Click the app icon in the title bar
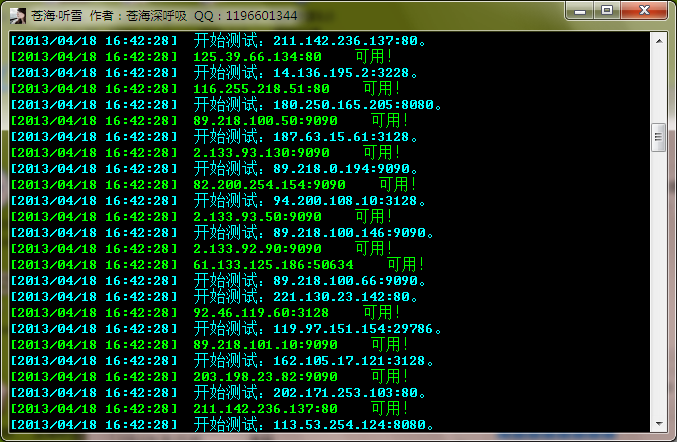 (17, 16)
